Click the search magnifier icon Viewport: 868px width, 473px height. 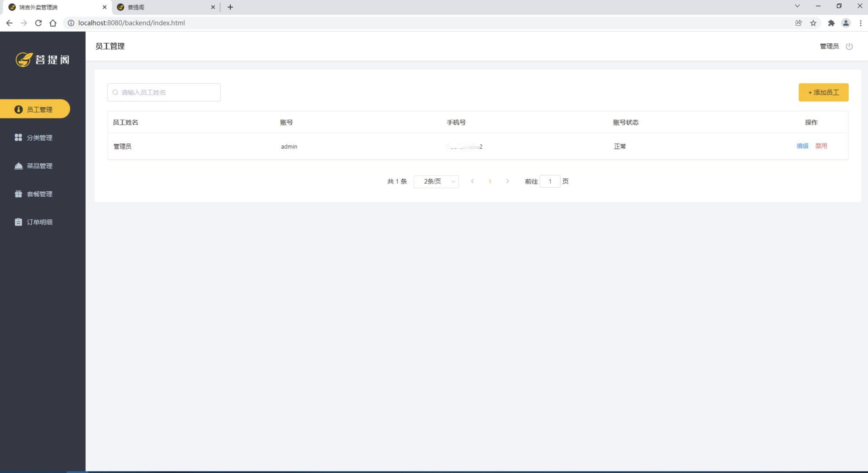point(115,92)
